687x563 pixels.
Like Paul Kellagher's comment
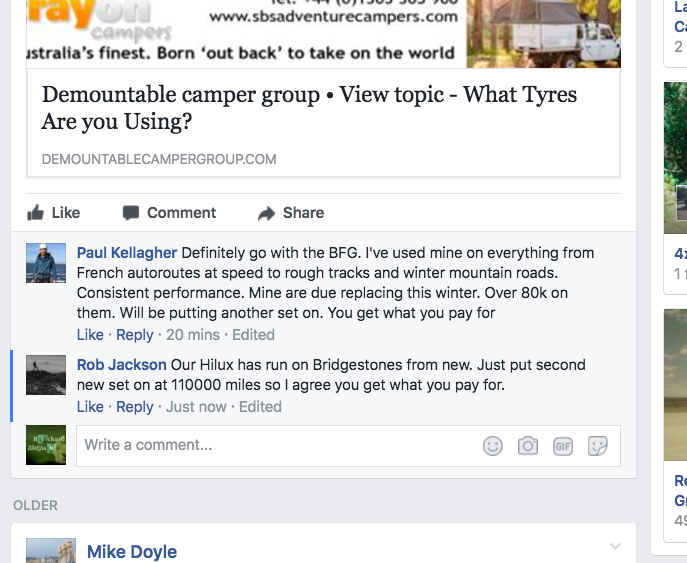pos(90,335)
